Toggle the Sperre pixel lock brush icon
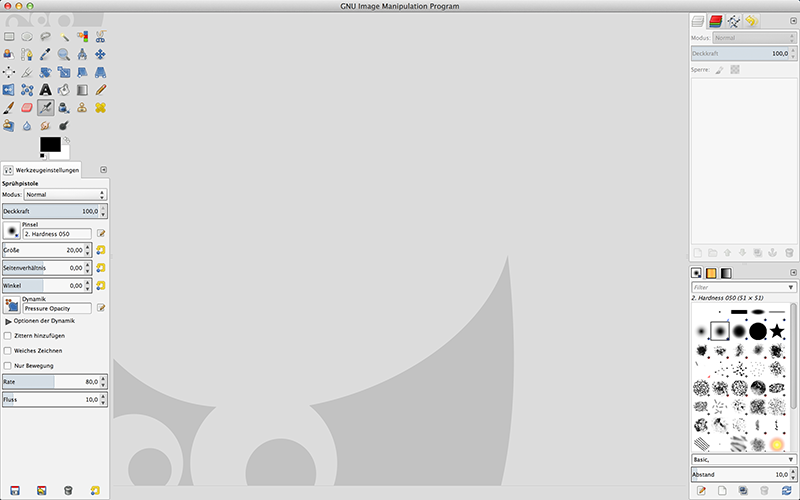The image size is (800, 500). tap(719, 70)
